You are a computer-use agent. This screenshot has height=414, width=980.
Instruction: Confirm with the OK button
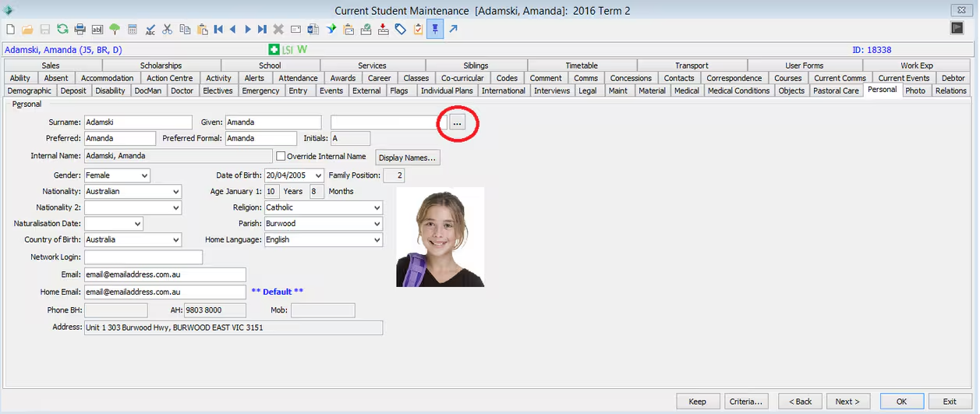click(x=901, y=402)
